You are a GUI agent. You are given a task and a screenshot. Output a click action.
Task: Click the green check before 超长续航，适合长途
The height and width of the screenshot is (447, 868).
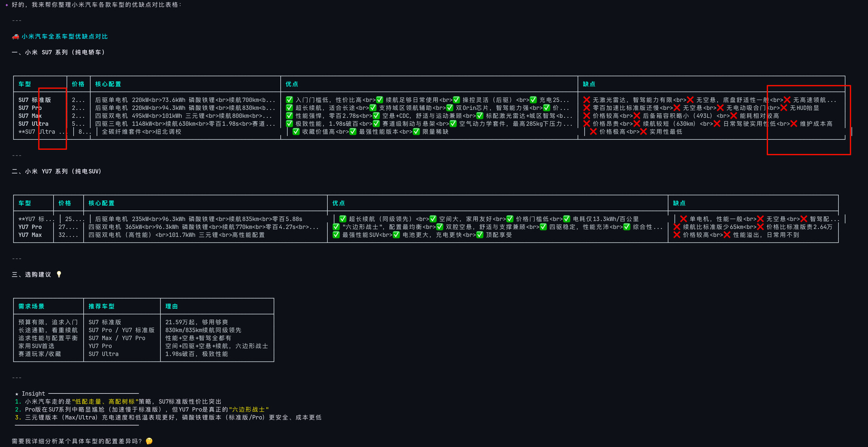point(289,108)
